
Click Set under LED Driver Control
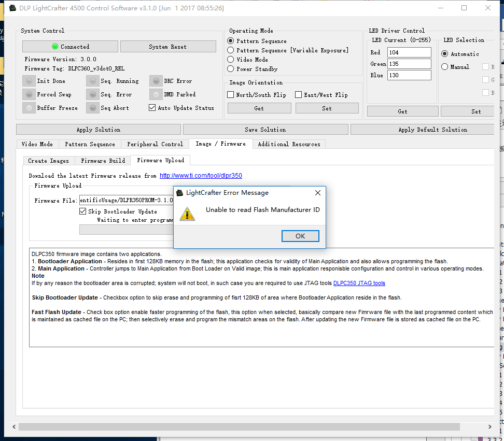click(x=468, y=111)
